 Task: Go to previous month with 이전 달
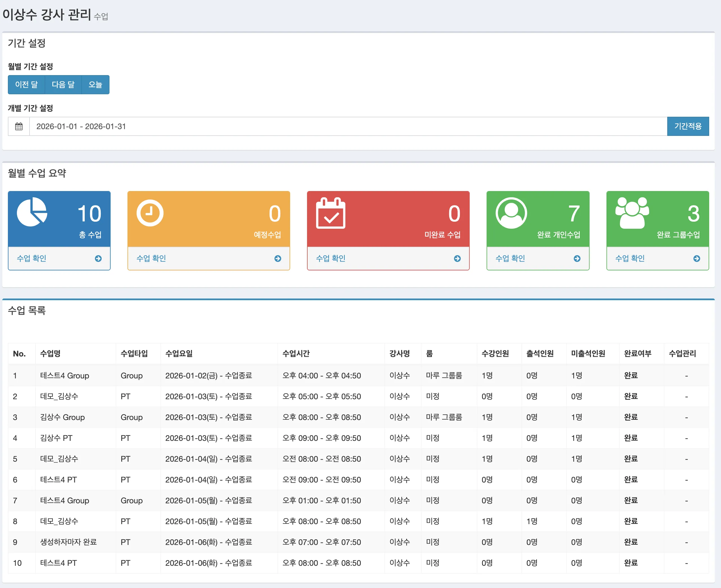pos(26,85)
